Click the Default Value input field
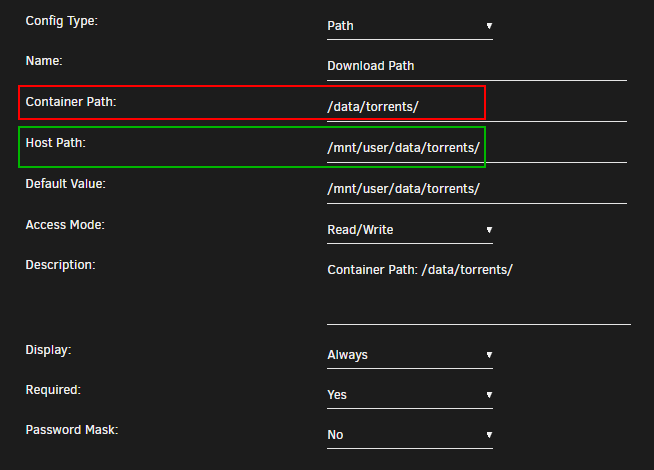This screenshot has width=654, height=470. (476, 189)
